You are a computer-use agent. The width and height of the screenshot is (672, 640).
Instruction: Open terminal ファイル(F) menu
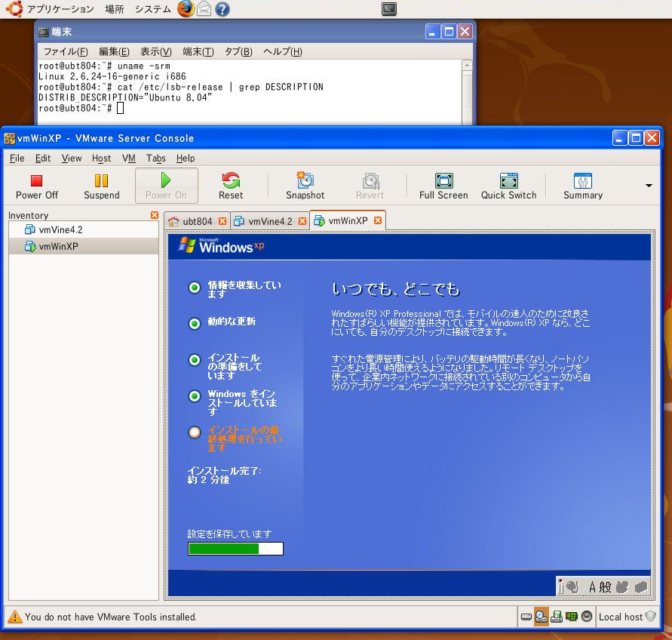[66, 52]
